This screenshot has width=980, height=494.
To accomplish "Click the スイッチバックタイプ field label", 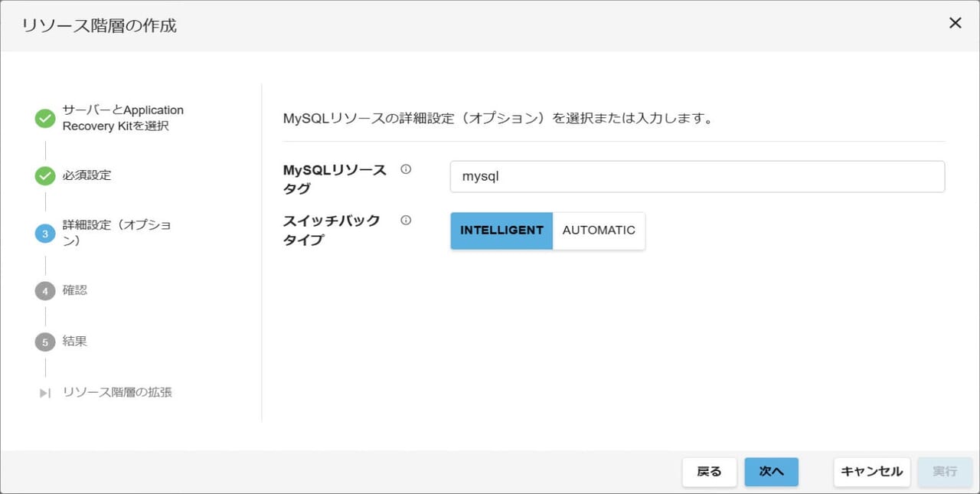I will point(332,230).
